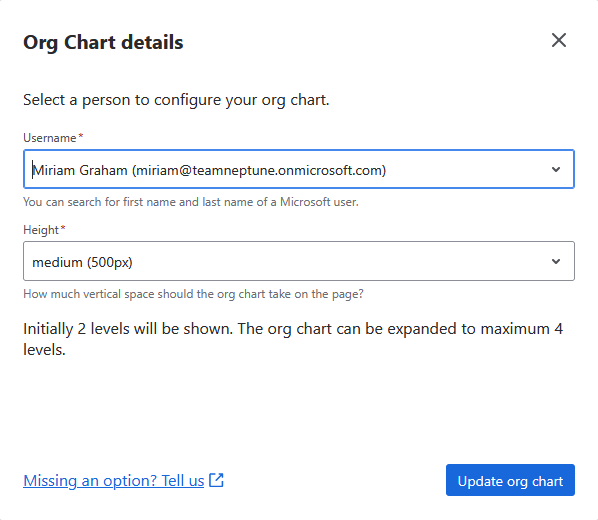This screenshot has width=598, height=520.
Task: Click the 'Org Chart details' heading
Action: (x=103, y=42)
